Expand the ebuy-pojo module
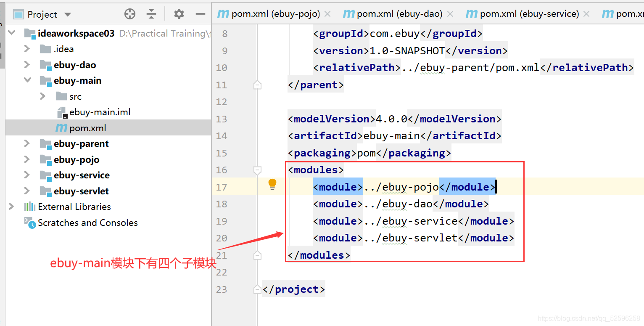This screenshot has width=644, height=326. click(x=27, y=159)
